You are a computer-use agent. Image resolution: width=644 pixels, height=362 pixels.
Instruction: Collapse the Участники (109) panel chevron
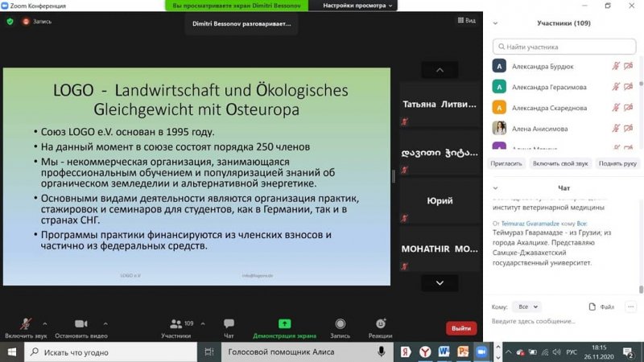point(495,23)
